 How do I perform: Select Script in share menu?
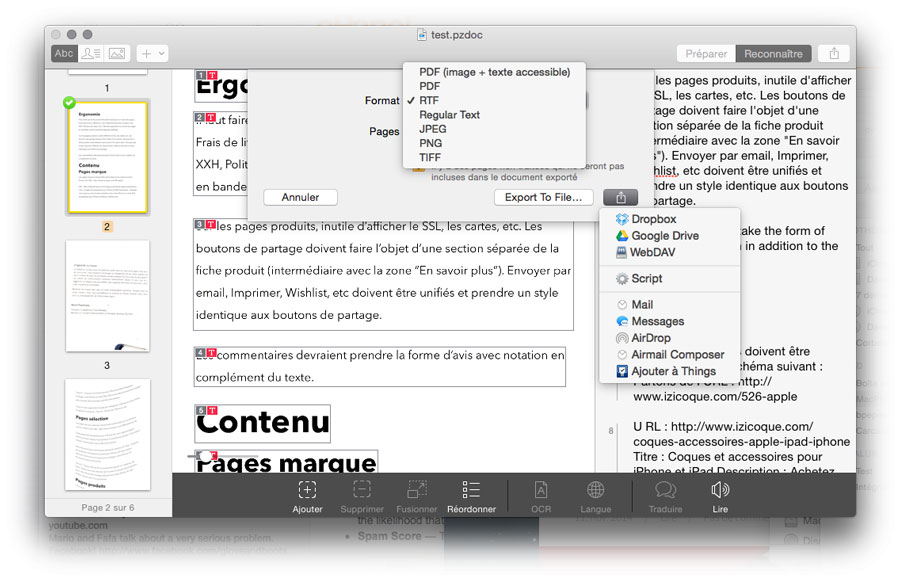tap(669, 279)
